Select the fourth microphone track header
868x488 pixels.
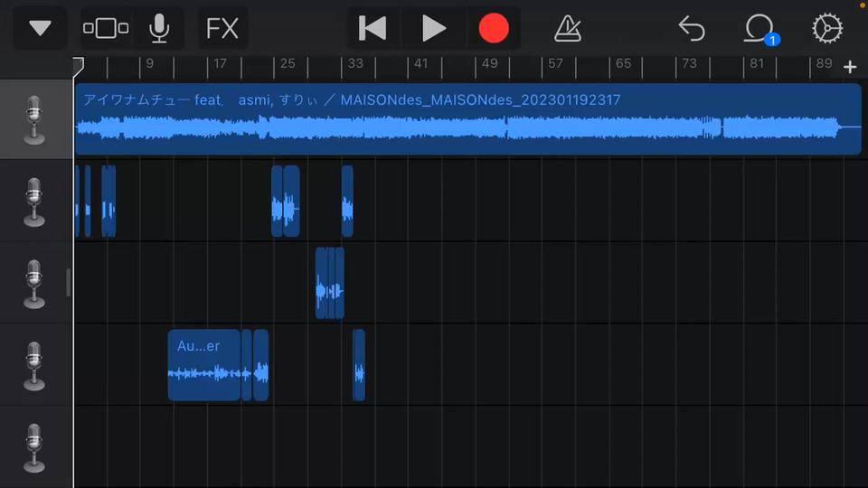(x=35, y=364)
